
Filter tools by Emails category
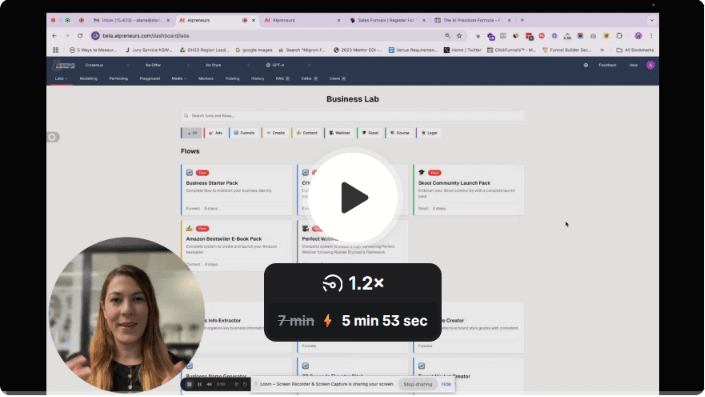[275, 133]
